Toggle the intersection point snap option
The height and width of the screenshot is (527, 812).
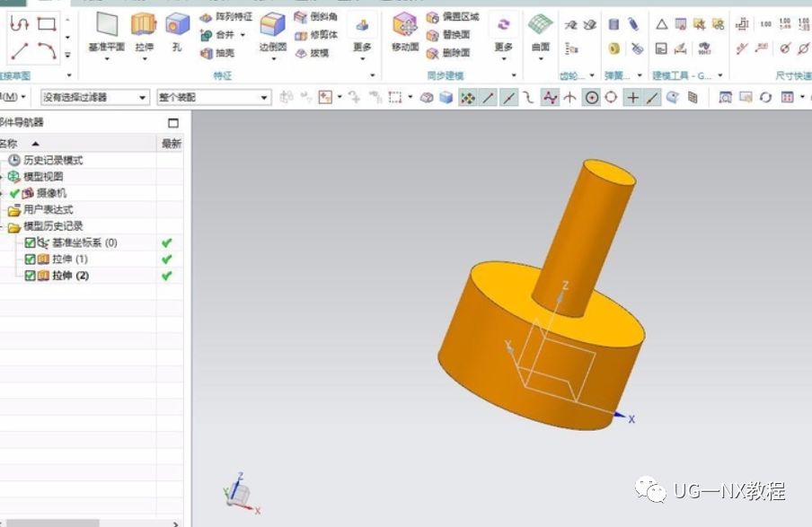(x=569, y=97)
